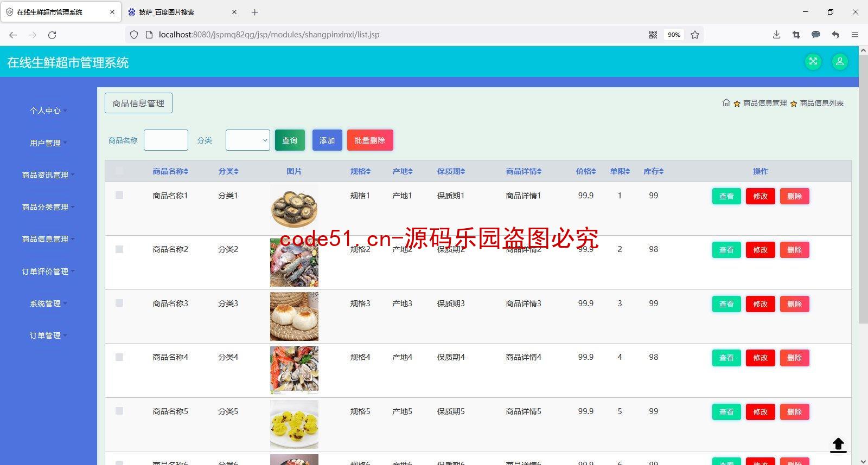Sort by 产地 column header

pos(403,171)
